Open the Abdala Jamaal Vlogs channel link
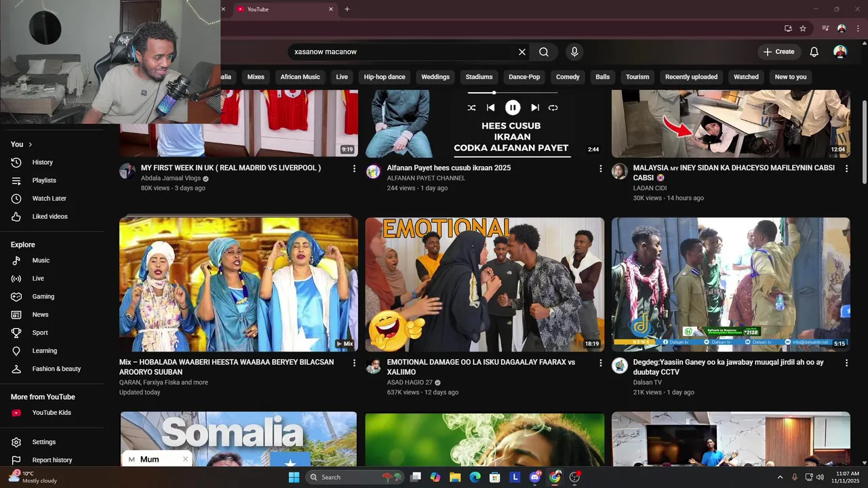This screenshot has width=868, height=488. click(x=171, y=178)
